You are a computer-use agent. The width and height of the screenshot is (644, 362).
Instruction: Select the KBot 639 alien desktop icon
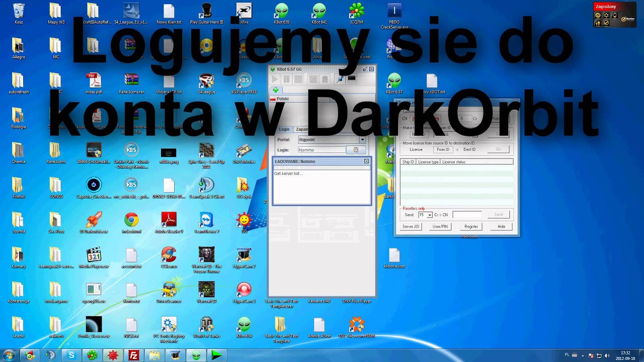[282, 14]
